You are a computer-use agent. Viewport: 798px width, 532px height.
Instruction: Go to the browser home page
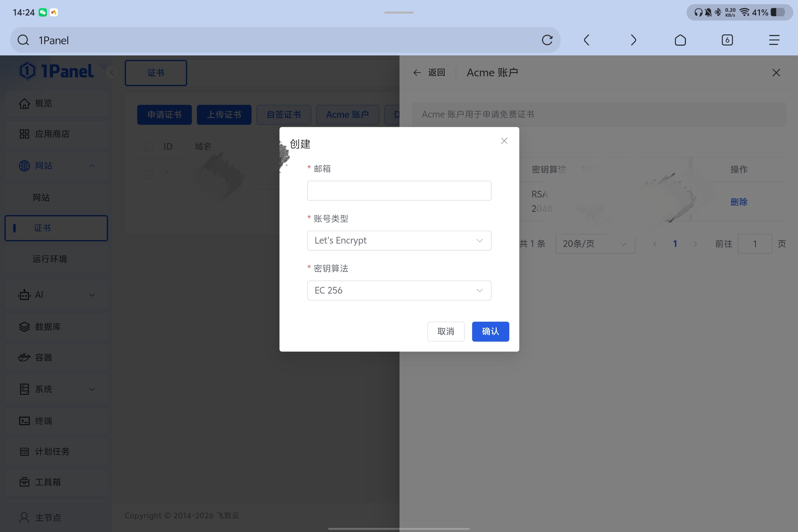click(x=680, y=40)
